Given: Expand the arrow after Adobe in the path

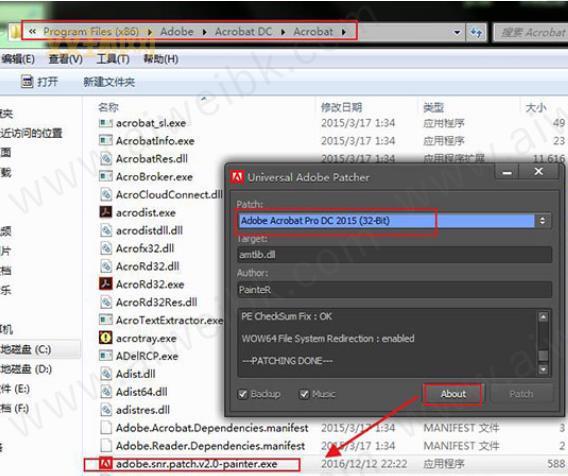Looking at the screenshot, I should tap(205, 32).
